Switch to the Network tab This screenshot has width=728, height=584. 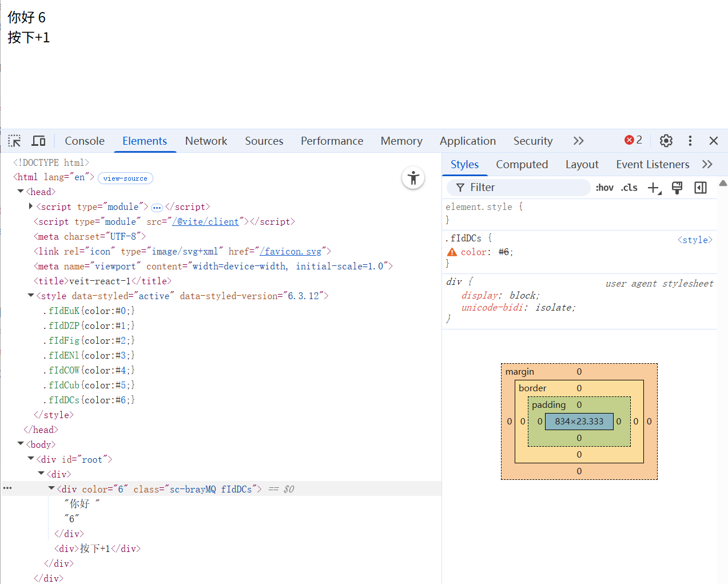point(206,141)
